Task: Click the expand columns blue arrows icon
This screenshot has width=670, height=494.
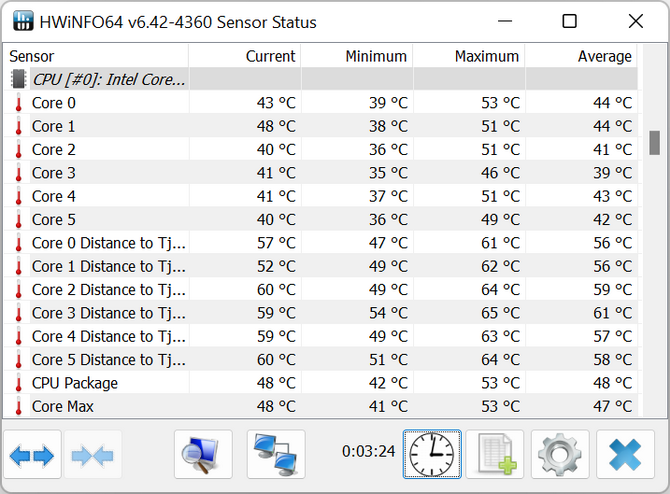Action: click(32, 455)
